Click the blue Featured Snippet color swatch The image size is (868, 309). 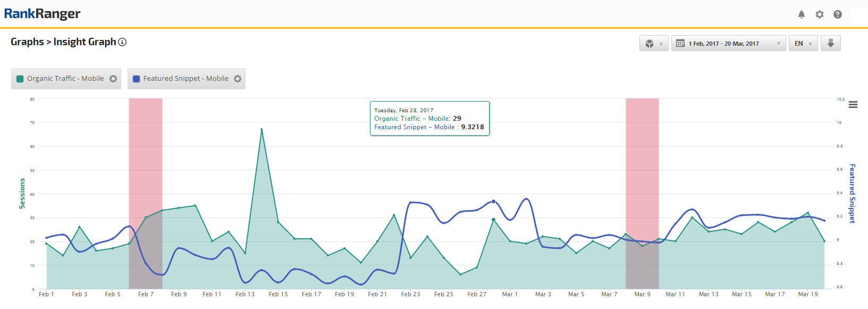[137, 79]
